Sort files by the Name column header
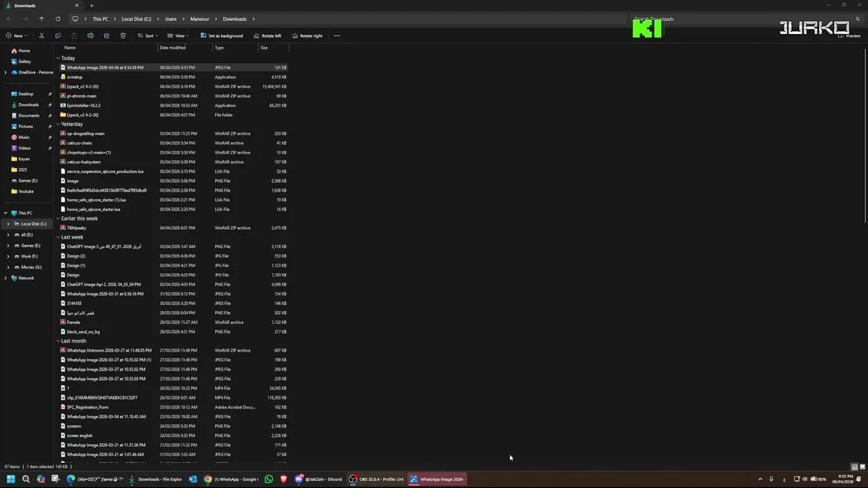 coord(70,47)
